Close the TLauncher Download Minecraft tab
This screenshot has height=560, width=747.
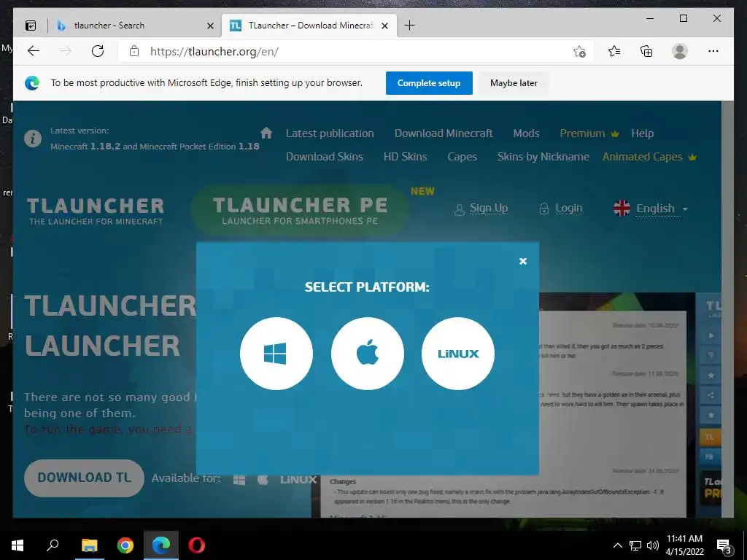[x=385, y=26]
